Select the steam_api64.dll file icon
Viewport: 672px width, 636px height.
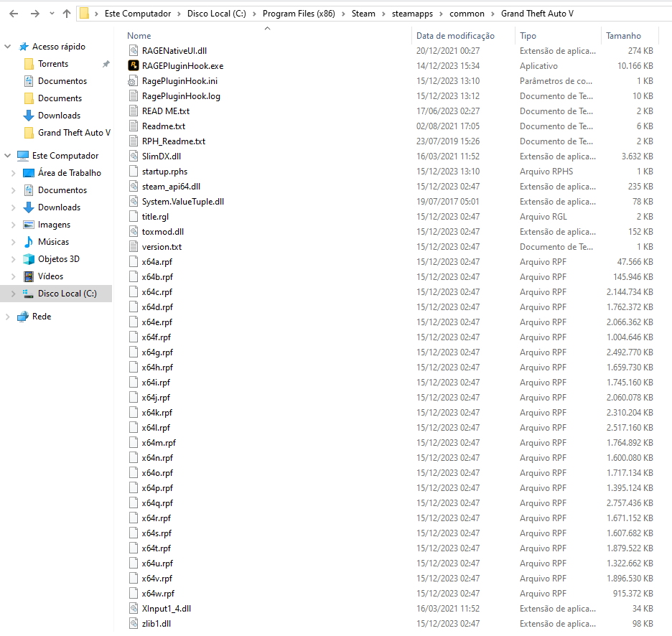click(x=134, y=186)
